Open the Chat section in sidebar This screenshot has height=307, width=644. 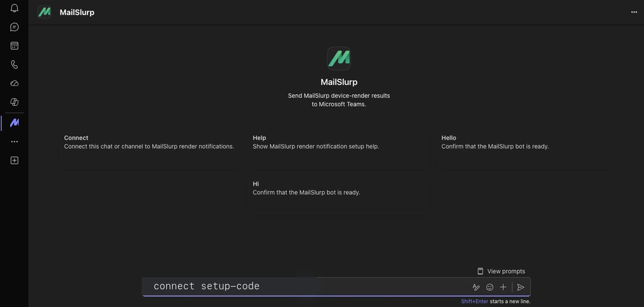click(x=14, y=27)
